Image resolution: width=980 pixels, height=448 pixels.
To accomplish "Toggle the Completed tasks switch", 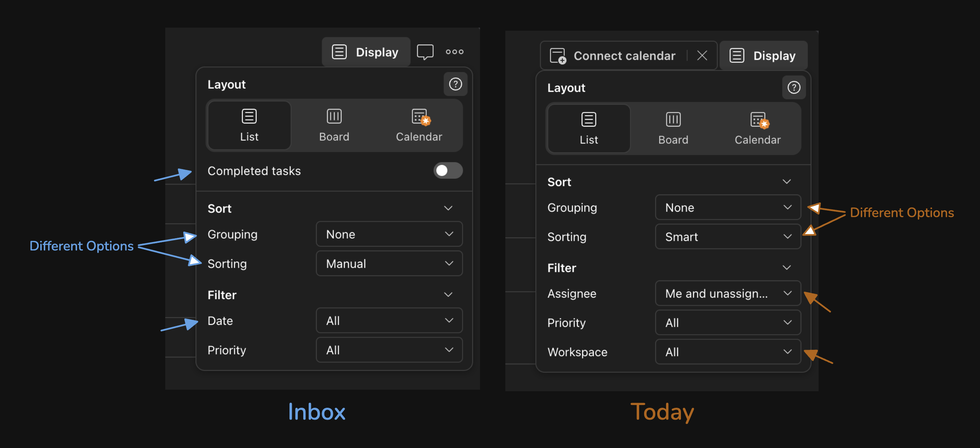I will [447, 170].
